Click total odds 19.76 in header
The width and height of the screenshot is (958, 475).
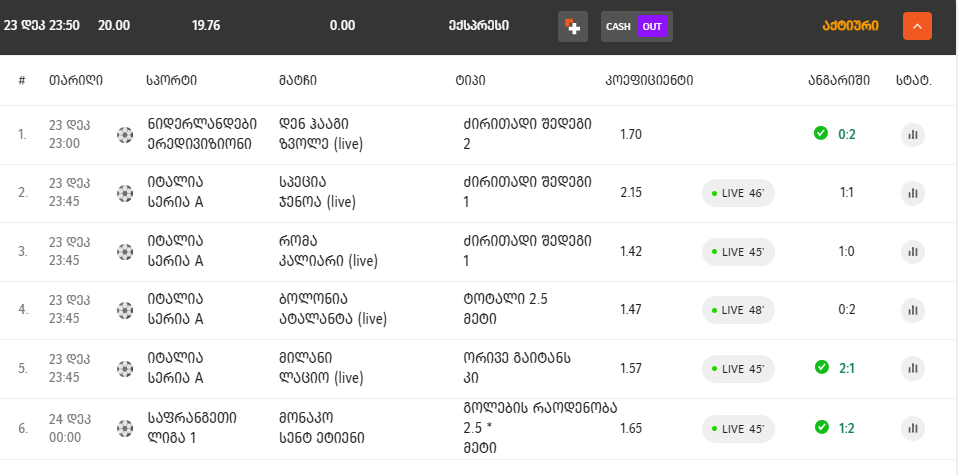coord(206,26)
